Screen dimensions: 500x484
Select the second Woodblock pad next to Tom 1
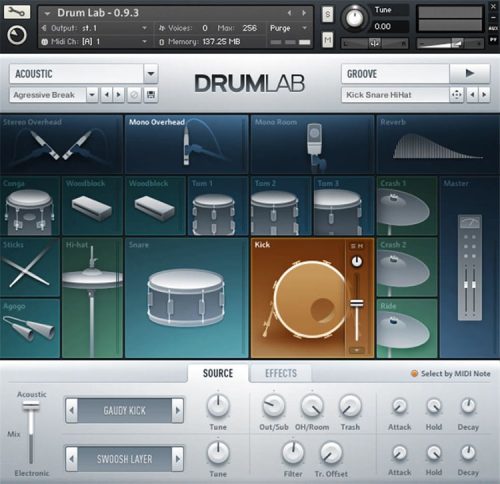click(155, 206)
